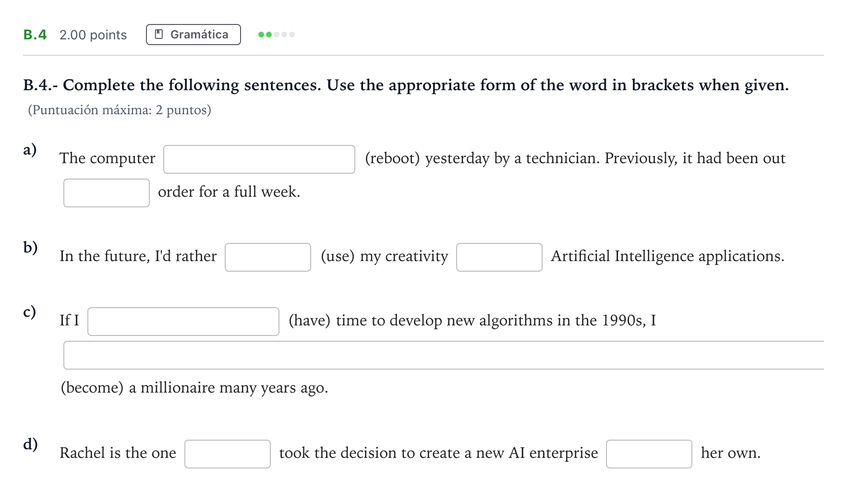Focus the blank before 'order for a full week'

tap(107, 193)
